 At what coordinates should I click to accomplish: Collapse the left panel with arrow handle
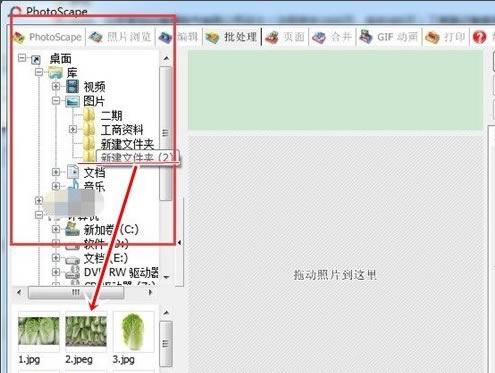pos(179,242)
